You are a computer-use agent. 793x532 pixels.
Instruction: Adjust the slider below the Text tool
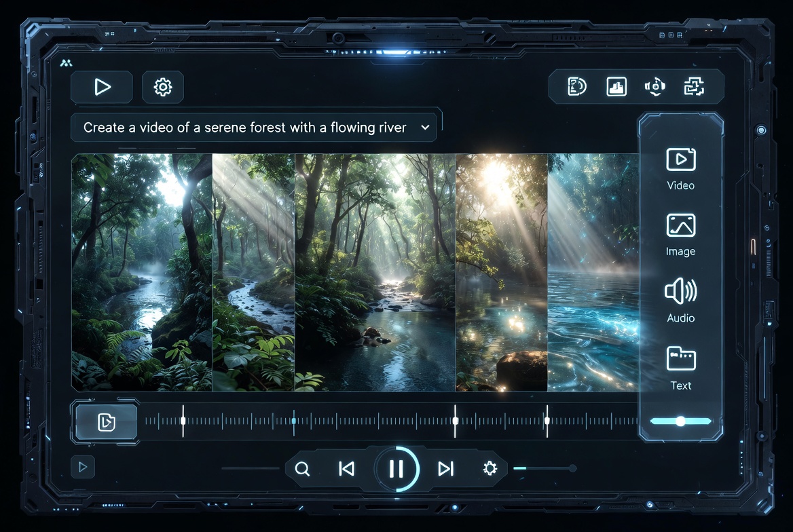pos(680,421)
